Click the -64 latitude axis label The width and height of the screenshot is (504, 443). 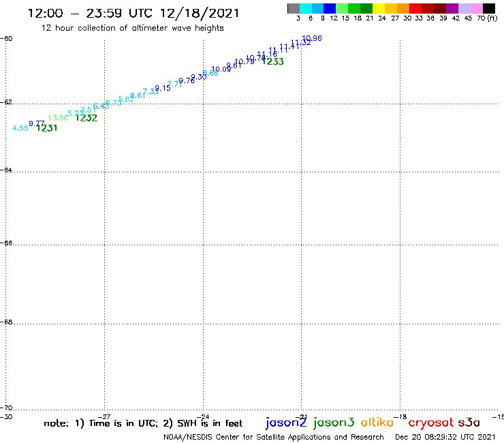[6, 170]
